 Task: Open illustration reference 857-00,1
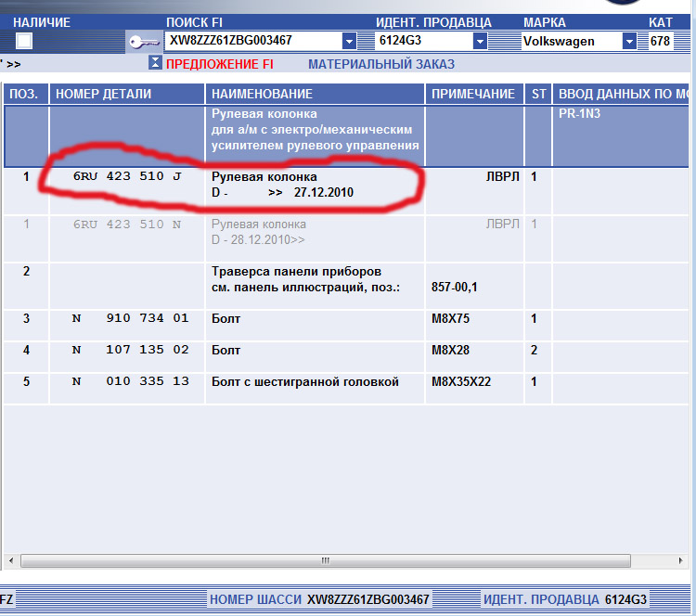click(454, 288)
